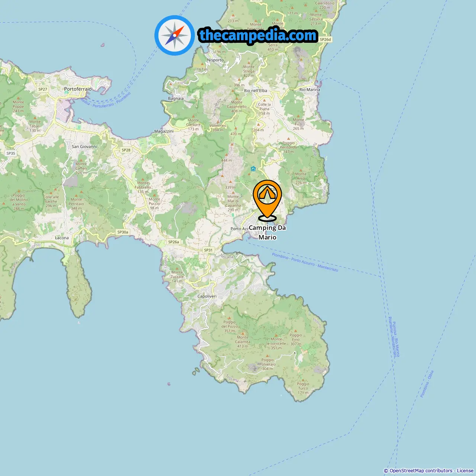Open the thecampedia.com site title

pyautogui.click(x=258, y=36)
